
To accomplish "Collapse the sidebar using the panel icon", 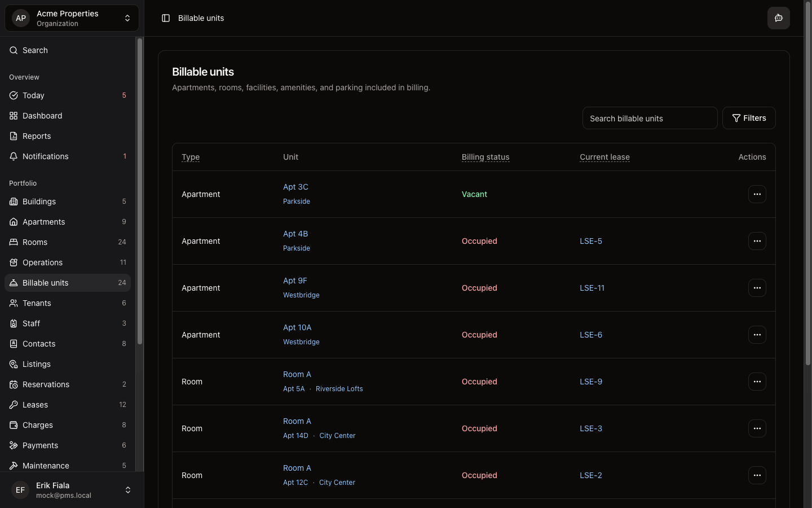I will click(x=166, y=18).
